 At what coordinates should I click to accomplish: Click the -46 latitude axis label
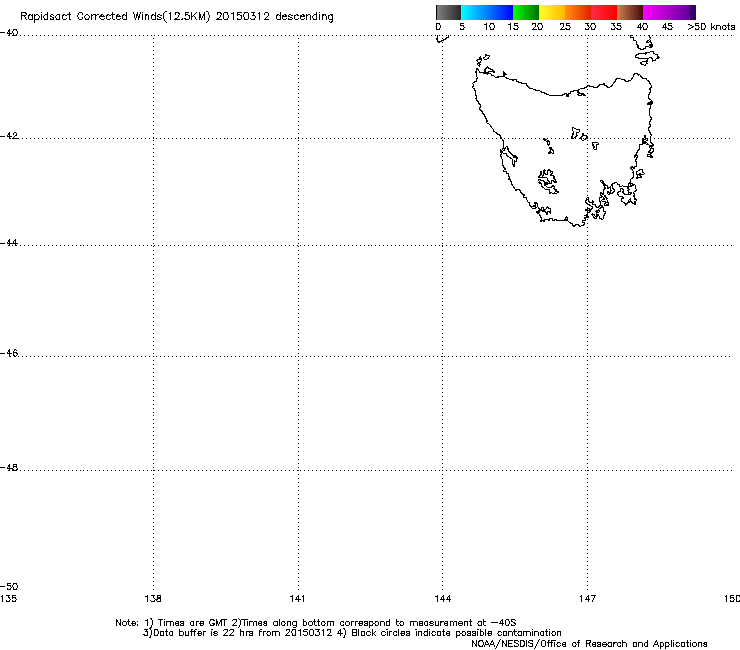click(9, 353)
